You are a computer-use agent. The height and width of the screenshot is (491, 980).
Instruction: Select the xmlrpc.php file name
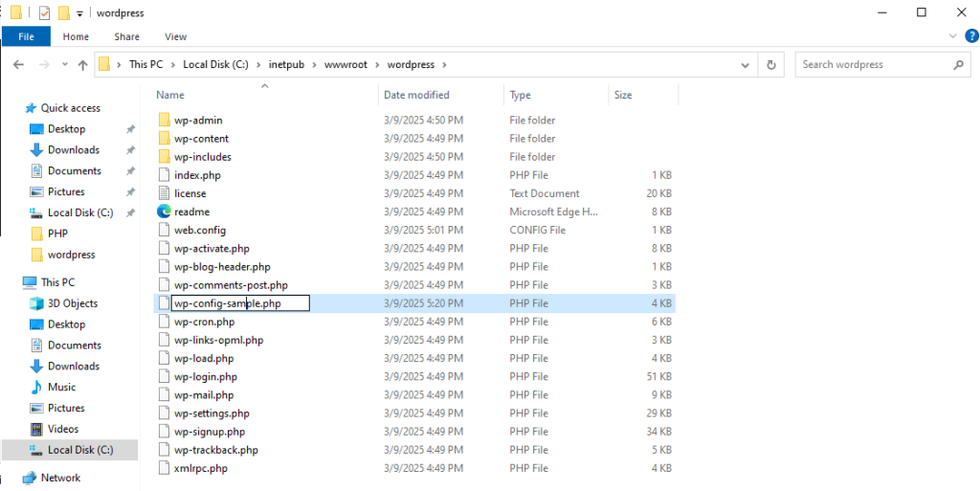(201, 469)
